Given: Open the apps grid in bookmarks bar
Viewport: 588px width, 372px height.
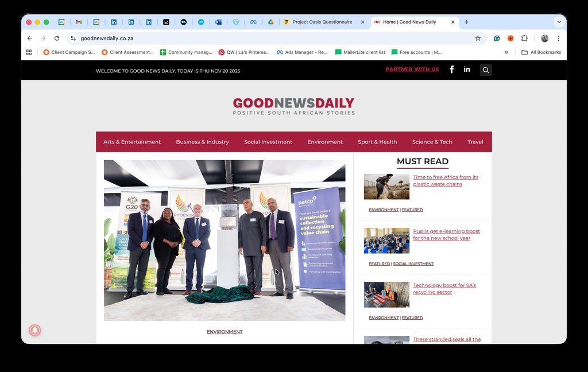Looking at the screenshot, I should [x=29, y=52].
